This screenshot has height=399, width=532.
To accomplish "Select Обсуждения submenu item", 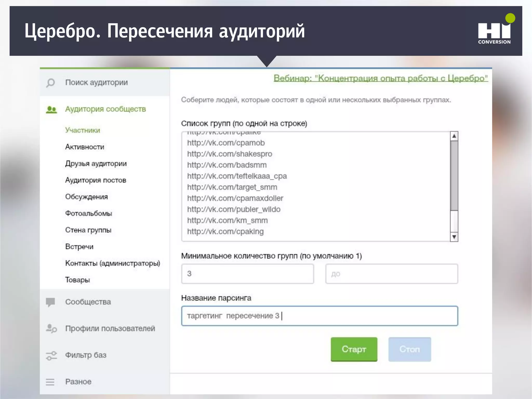I will [87, 197].
